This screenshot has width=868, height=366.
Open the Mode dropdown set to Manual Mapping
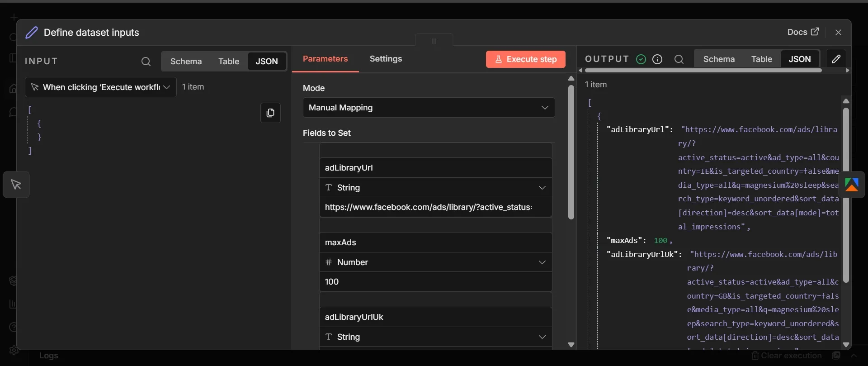click(429, 108)
